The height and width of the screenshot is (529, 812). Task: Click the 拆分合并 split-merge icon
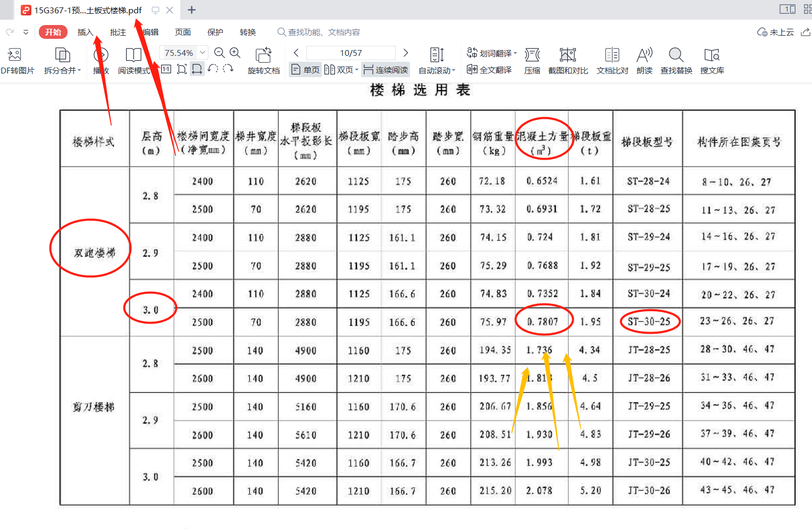[62, 54]
